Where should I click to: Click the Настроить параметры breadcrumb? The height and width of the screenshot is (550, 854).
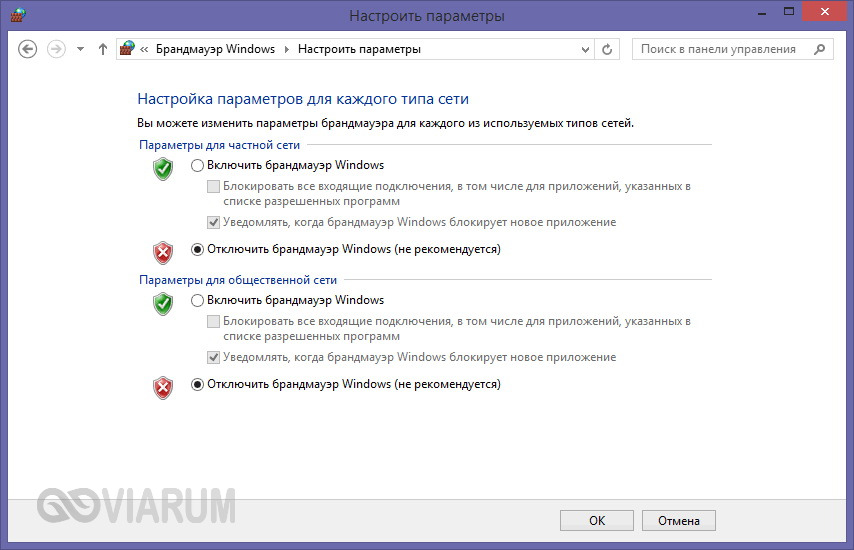tap(359, 49)
